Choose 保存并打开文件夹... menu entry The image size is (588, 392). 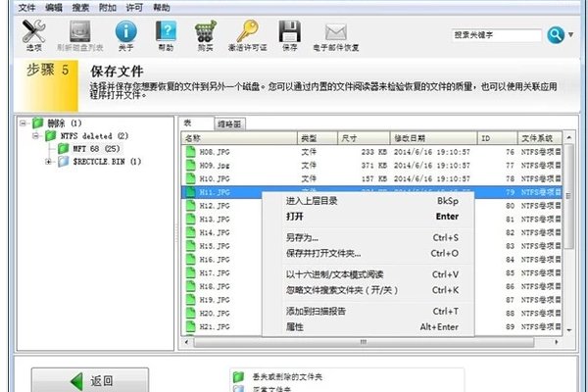(x=367, y=253)
